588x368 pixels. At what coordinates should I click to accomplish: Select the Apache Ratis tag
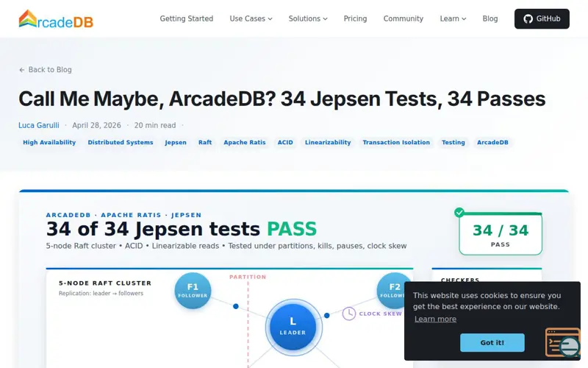point(245,142)
